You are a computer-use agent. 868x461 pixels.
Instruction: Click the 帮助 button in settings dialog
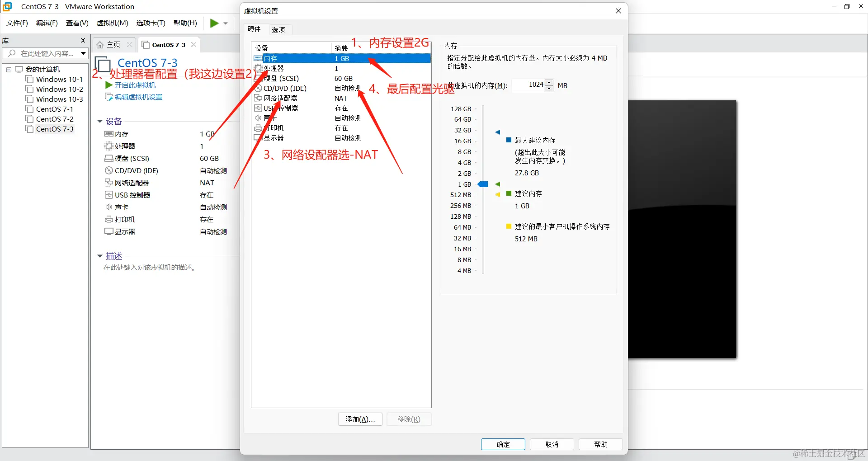tap(601, 444)
